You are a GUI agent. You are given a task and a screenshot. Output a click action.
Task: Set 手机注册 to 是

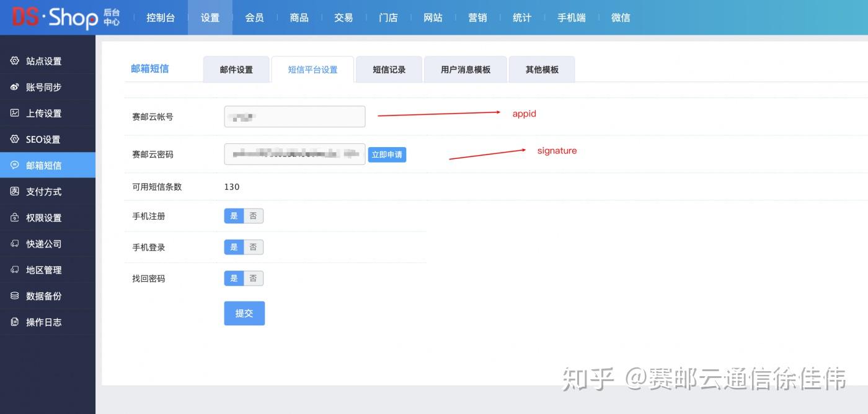click(x=234, y=216)
